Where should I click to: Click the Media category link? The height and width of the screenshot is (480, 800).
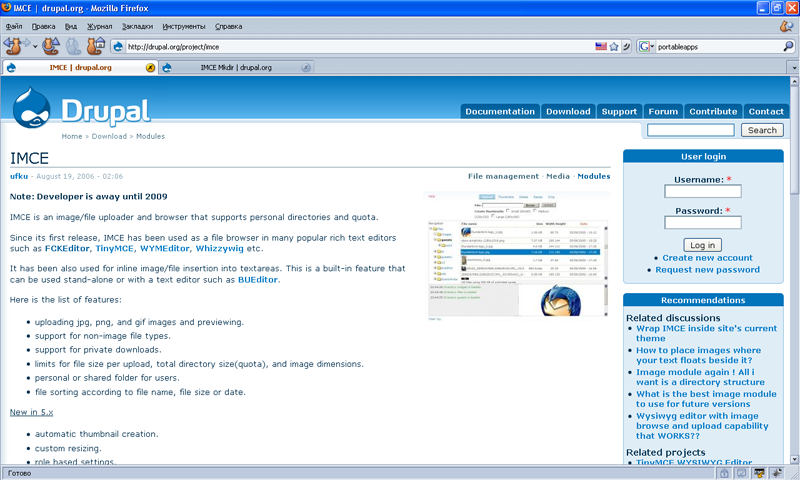pyautogui.click(x=558, y=176)
